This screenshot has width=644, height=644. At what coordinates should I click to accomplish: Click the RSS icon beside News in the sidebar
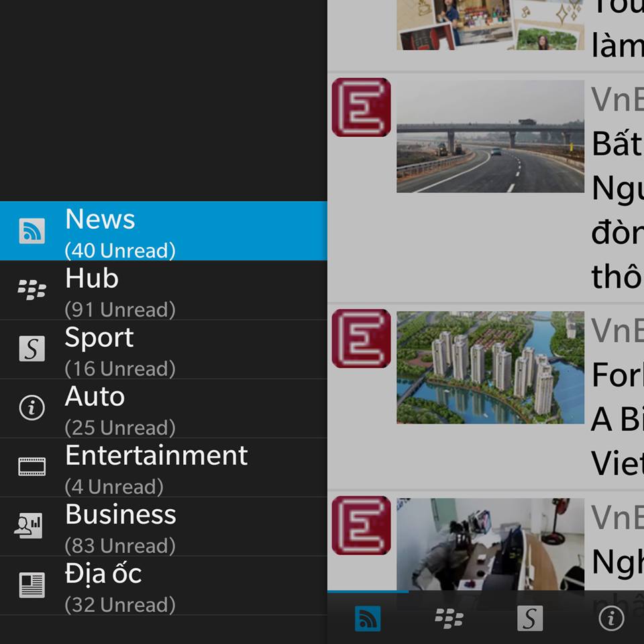pyautogui.click(x=32, y=231)
